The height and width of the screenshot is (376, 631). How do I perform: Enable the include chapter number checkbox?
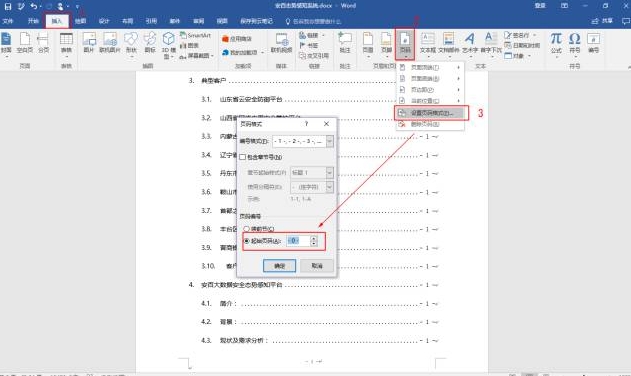tap(243, 157)
